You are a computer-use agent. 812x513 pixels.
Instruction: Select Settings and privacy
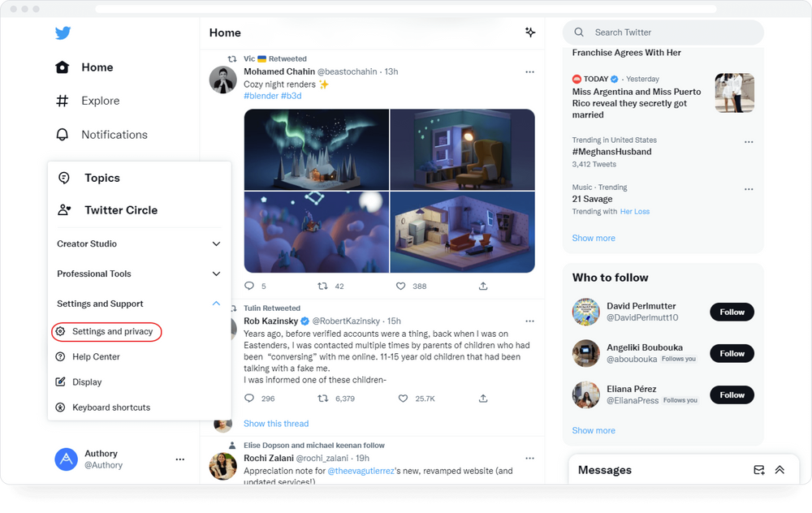tap(106, 331)
